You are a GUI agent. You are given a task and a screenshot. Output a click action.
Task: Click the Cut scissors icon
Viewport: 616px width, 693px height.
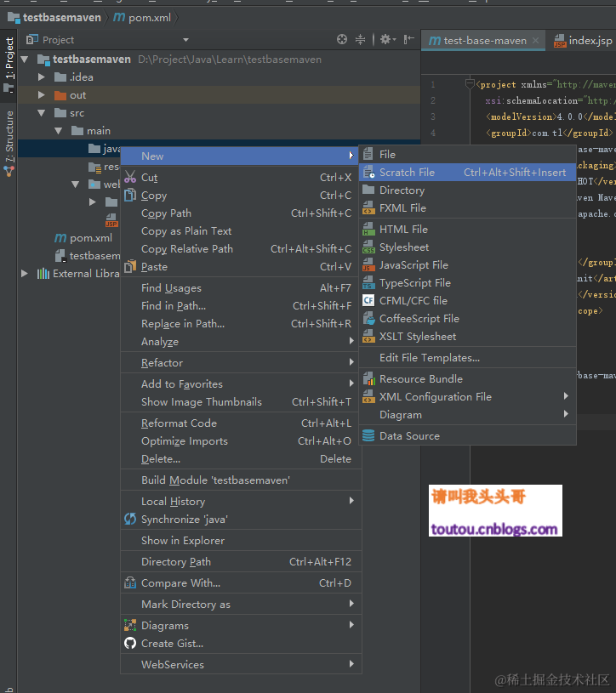click(130, 177)
